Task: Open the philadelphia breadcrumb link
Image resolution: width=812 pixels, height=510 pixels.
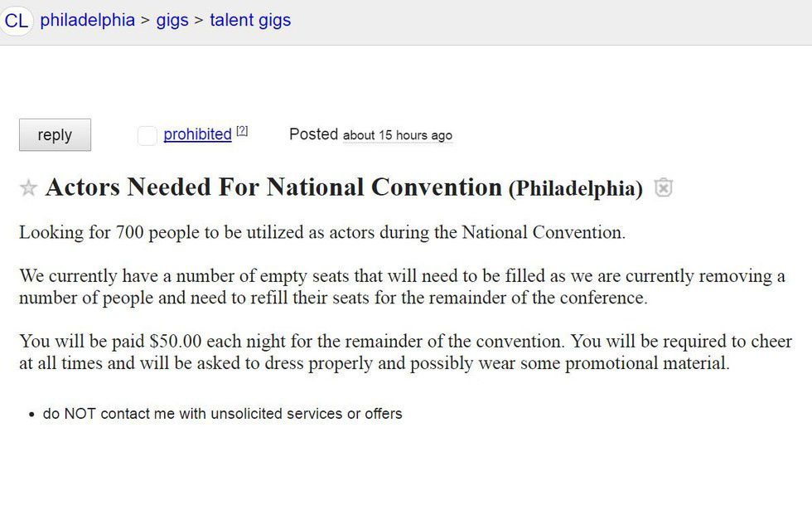Action: point(87,20)
